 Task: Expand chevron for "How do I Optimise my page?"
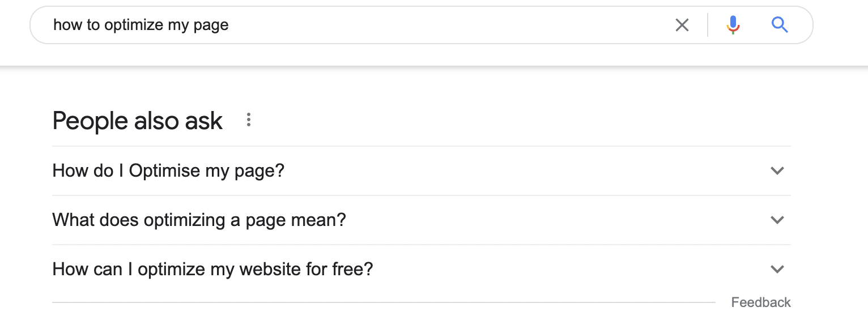click(777, 170)
